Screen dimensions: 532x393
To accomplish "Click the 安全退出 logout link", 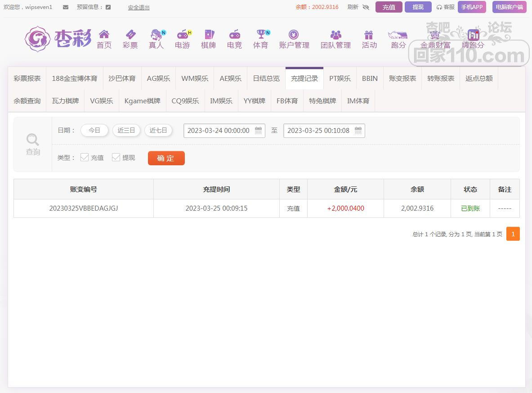I will click(139, 8).
